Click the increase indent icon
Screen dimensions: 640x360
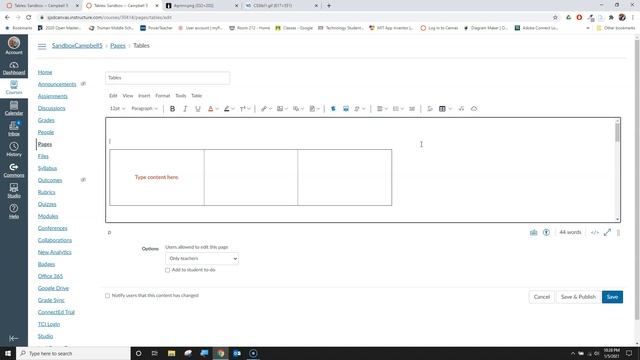click(412, 109)
